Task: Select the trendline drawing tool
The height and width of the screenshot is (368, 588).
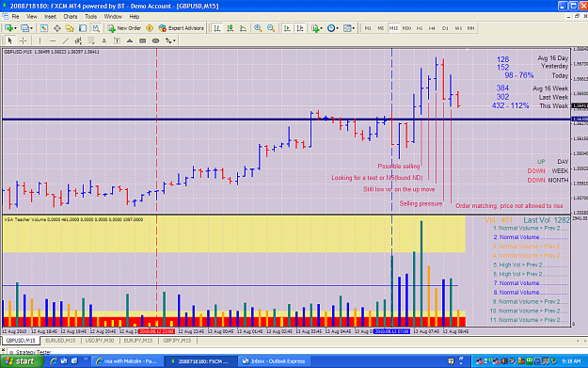Action: pyautogui.click(x=66, y=40)
